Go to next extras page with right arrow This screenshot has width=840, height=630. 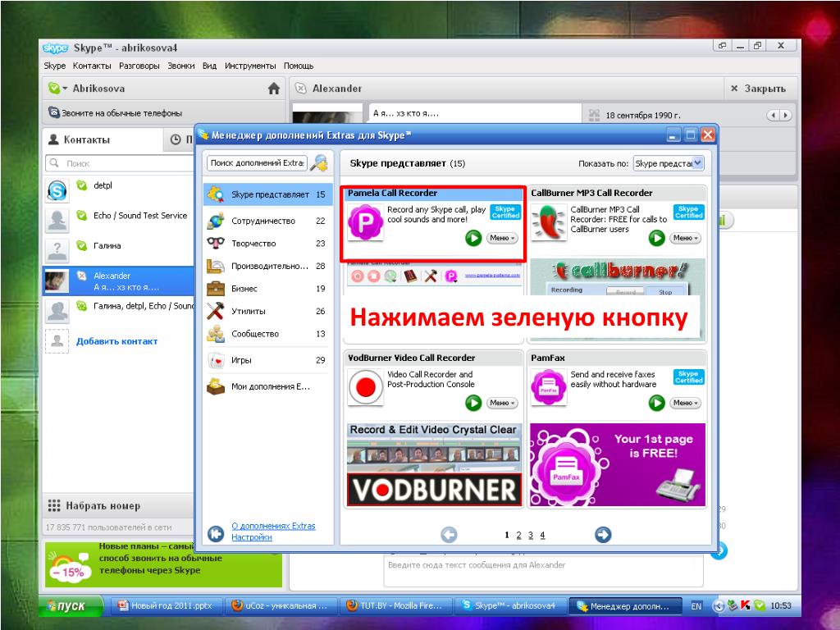[x=603, y=534]
